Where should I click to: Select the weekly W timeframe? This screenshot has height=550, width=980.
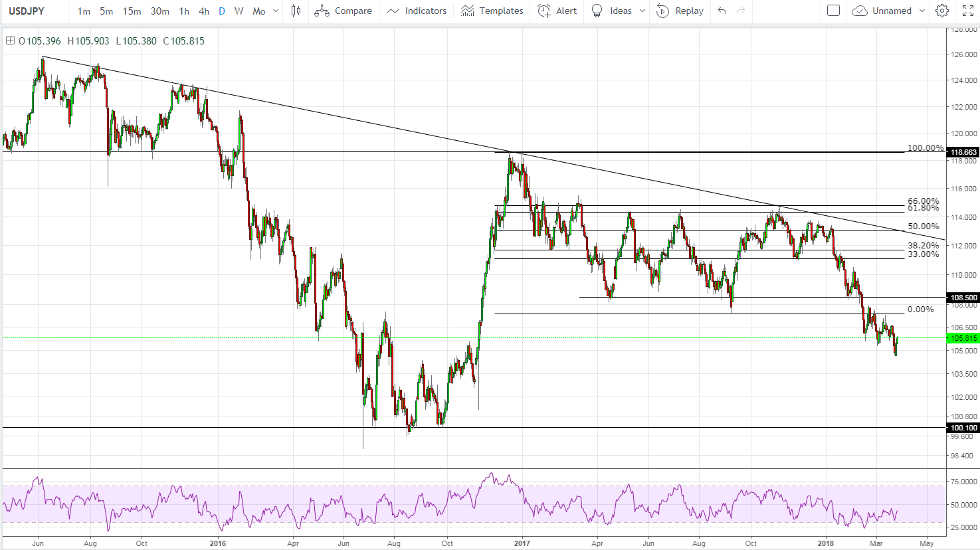pos(239,11)
